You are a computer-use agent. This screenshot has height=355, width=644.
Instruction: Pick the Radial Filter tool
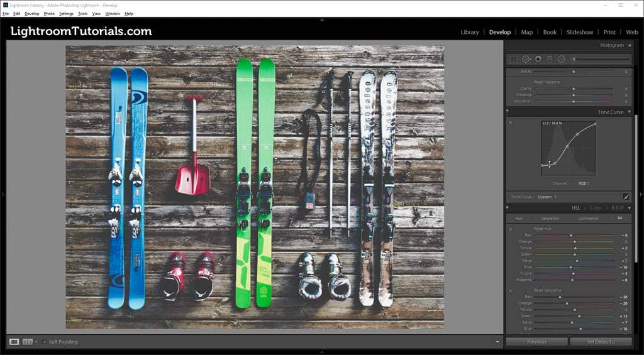pyautogui.click(x=562, y=59)
